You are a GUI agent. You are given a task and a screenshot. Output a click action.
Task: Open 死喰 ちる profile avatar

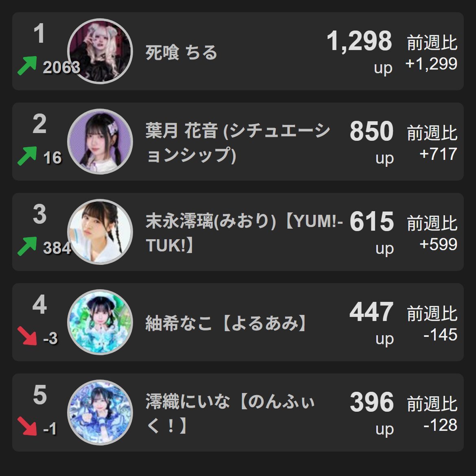(100, 51)
